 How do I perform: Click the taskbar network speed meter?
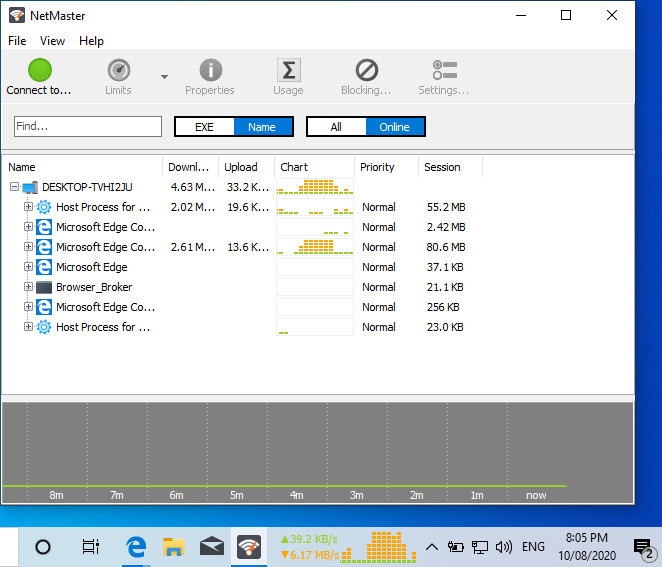click(x=348, y=547)
